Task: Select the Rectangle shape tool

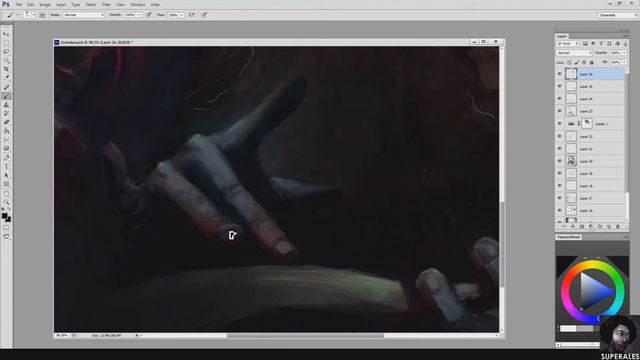Action: coord(6,184)
